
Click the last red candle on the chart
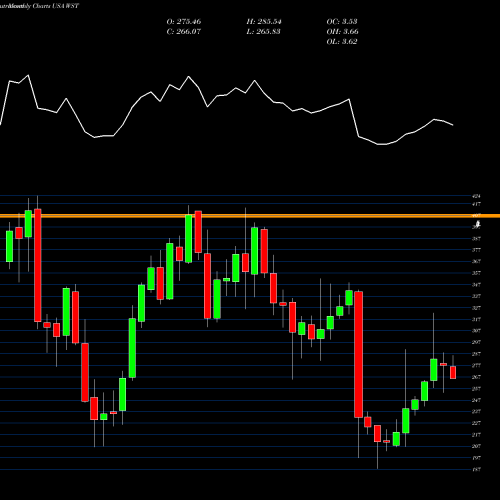tap(453, 372)
